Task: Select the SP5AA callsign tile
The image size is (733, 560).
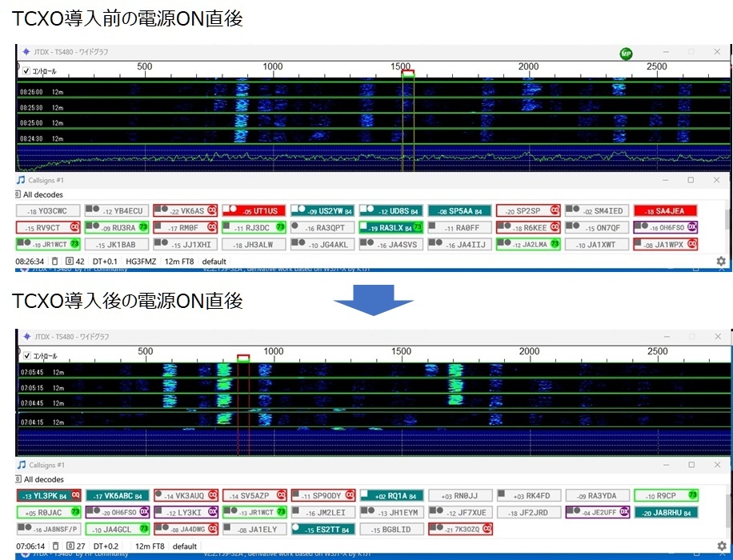Action: (459, 210)
